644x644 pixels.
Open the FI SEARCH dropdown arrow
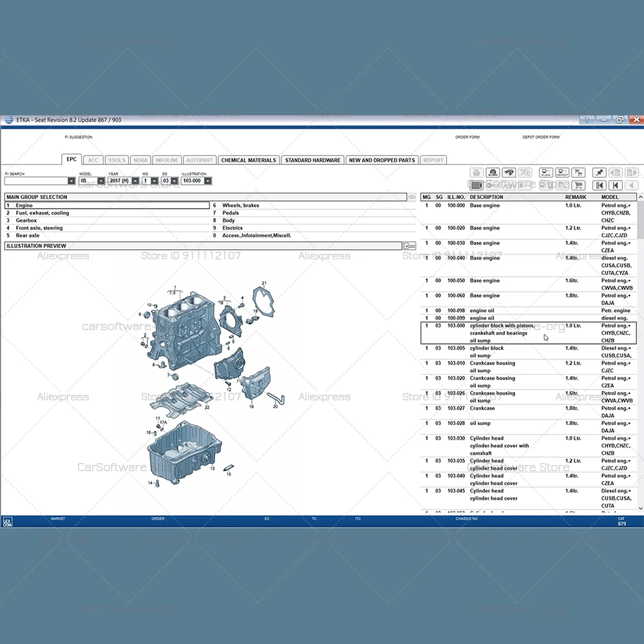click(71, 181)
